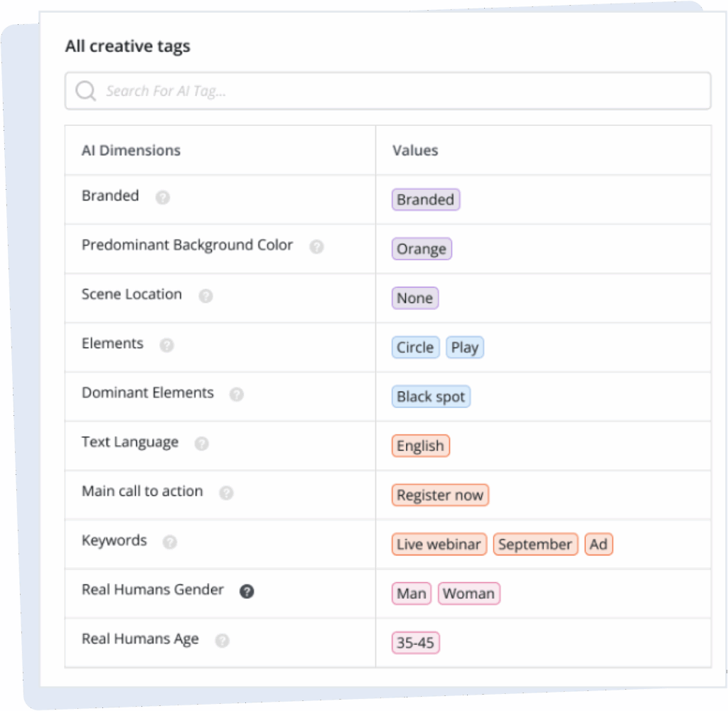The width and height of the screenshot is (728, 711).
Task: Select the Register now call-to-action tag
Action: coord(439,494)
